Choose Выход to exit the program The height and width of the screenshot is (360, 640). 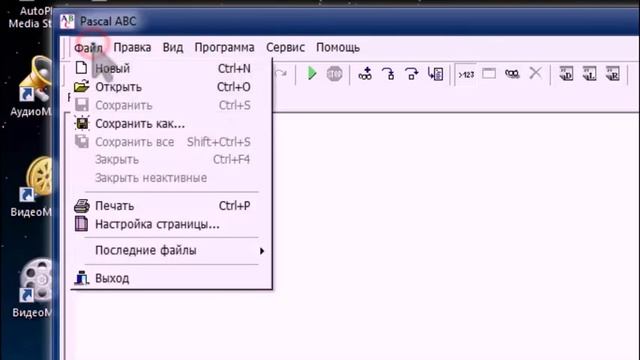point(171,278)
